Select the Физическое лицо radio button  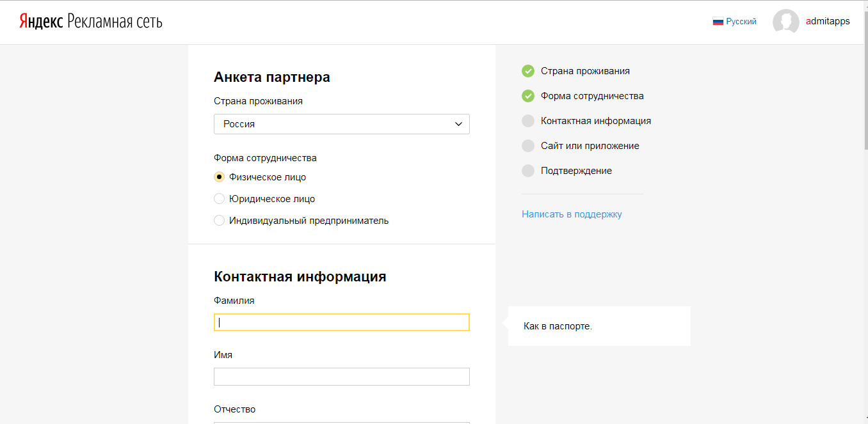pyautogui.click(x=219, y=177)
